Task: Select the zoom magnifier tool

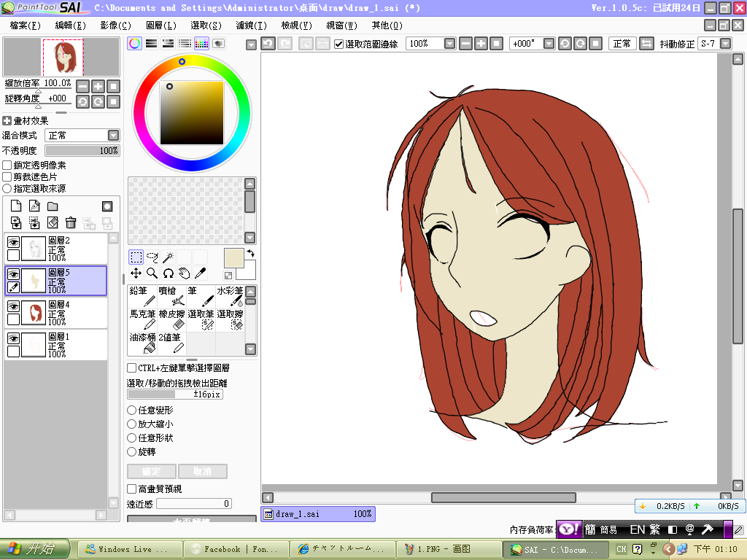Action: [152, 273]
